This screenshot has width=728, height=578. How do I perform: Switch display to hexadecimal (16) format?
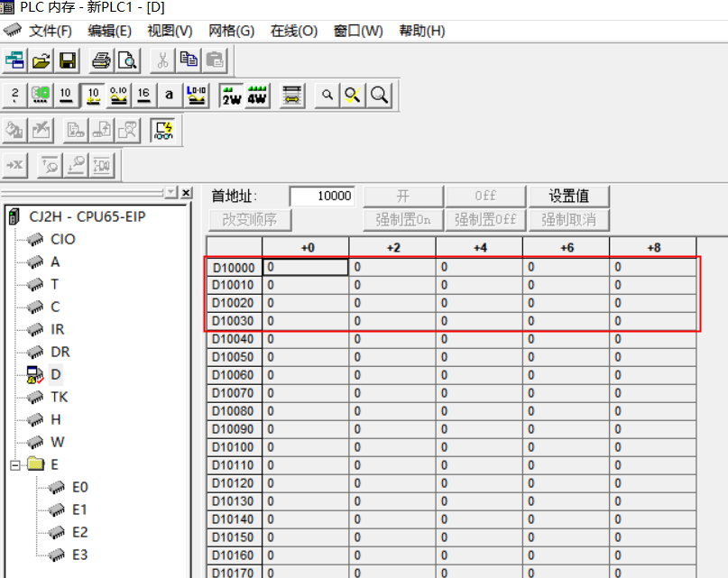143,95
